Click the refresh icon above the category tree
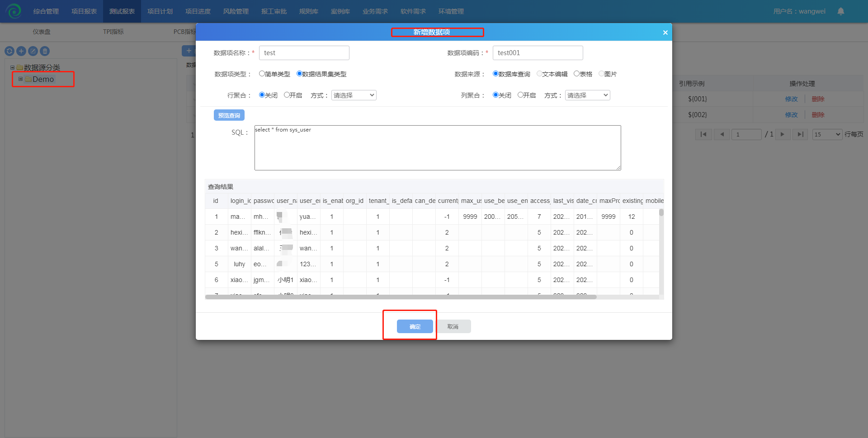868x438 pixels. point(9,51)
